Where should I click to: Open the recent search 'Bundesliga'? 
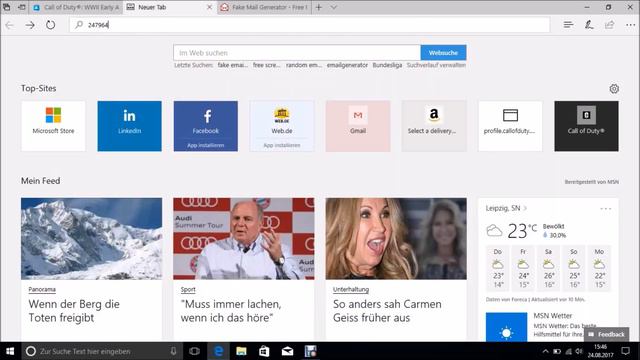(x=387, y=65)
